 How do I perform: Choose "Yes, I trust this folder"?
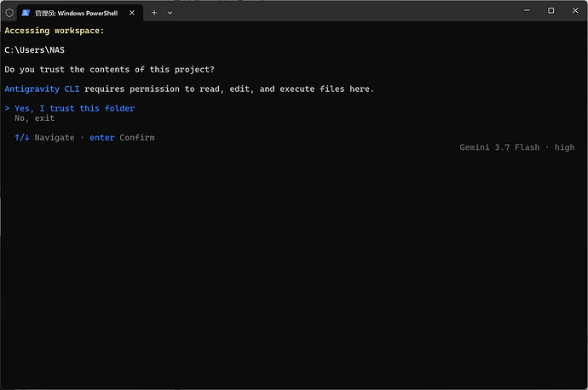75,108
